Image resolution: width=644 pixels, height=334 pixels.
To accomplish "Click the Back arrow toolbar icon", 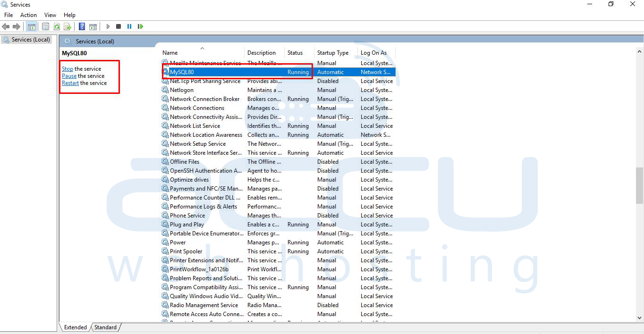I will click(6, 27).
